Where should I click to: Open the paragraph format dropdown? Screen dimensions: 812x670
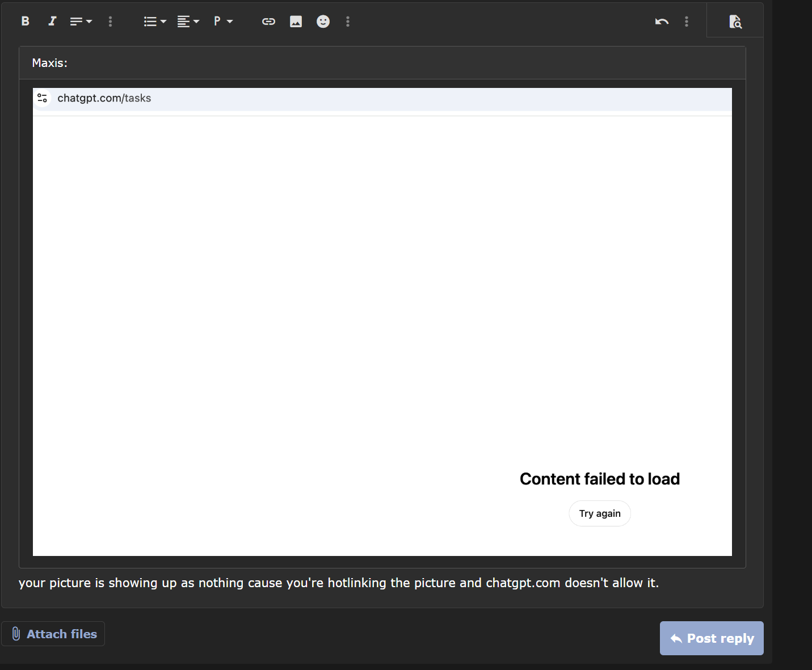[223, 21]
